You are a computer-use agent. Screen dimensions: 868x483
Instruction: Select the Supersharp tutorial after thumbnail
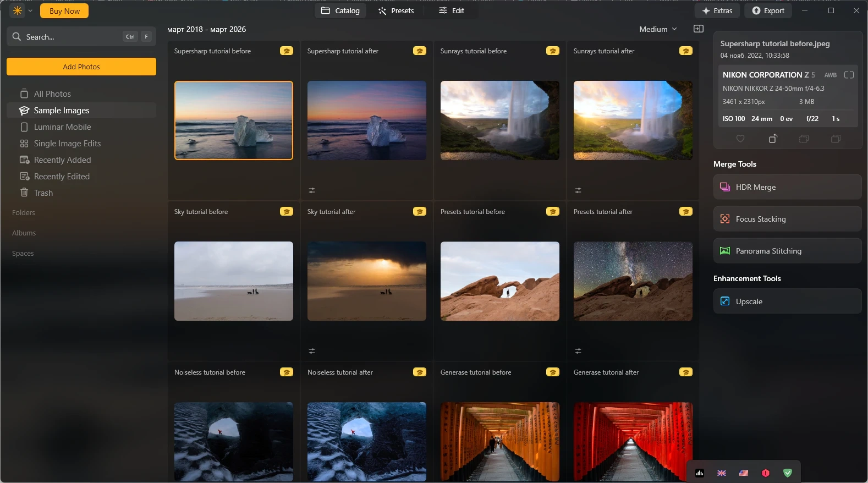(x=367, y=120)
